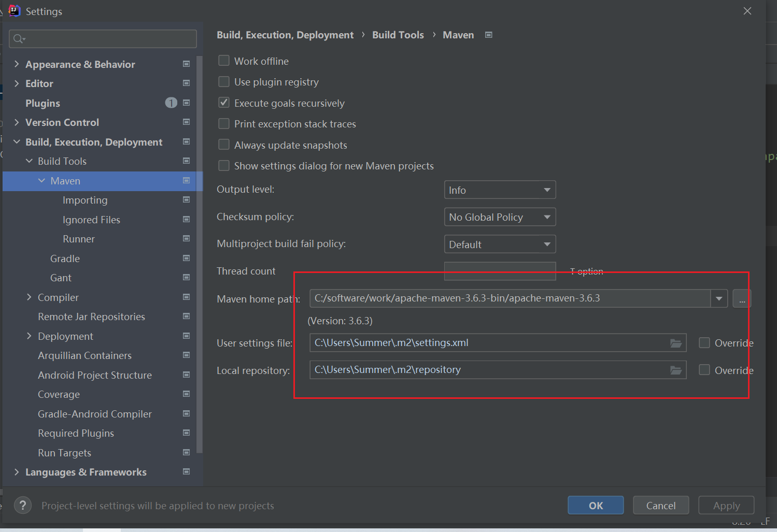Click the Plugins update count badge
777x532 pixels.
click(171, 103)
